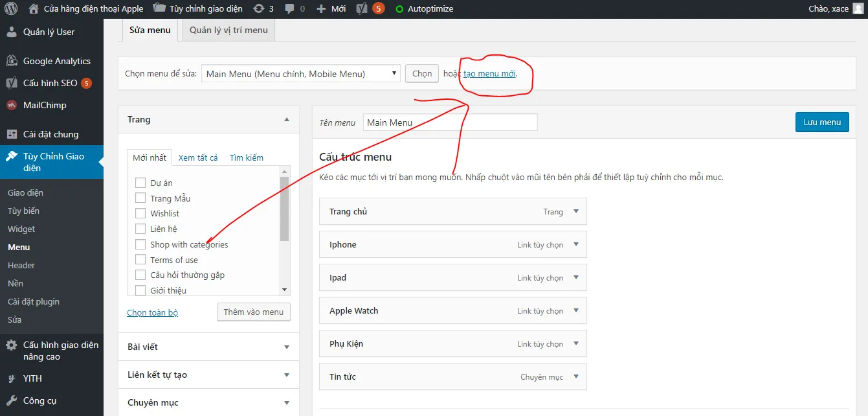This screenshot has width=868, height=416.
Task: Open Widget in the sidebar submenu
Action: 21,229
